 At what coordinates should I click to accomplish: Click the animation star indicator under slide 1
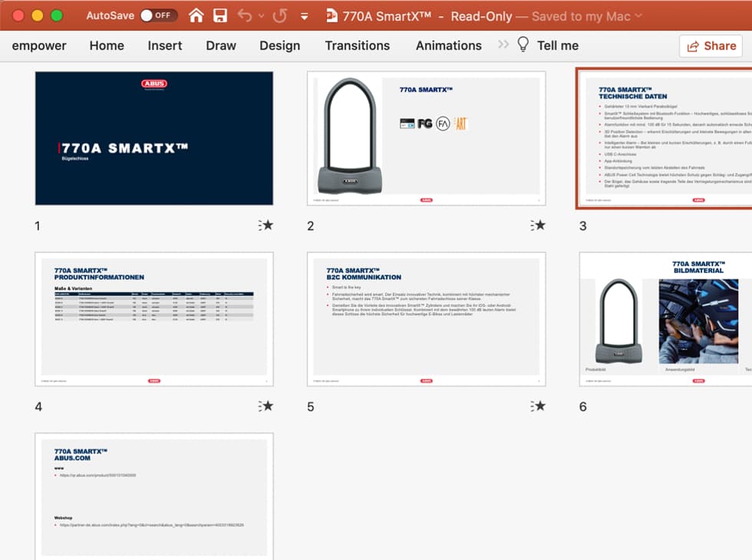269,226
